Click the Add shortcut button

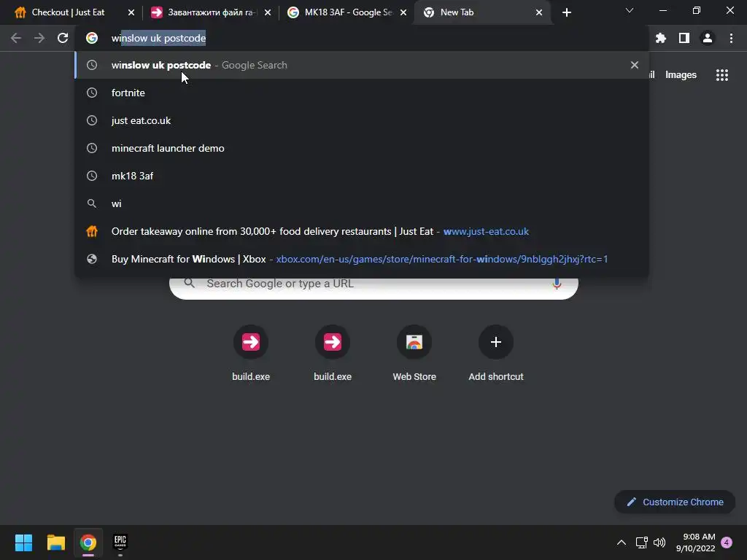tap(496, 354)
